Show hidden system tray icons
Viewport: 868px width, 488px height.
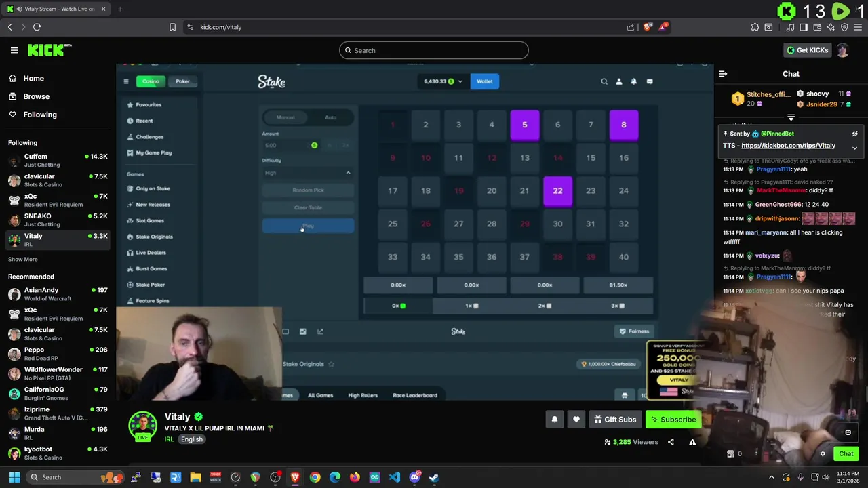click(x=772, y=477)
